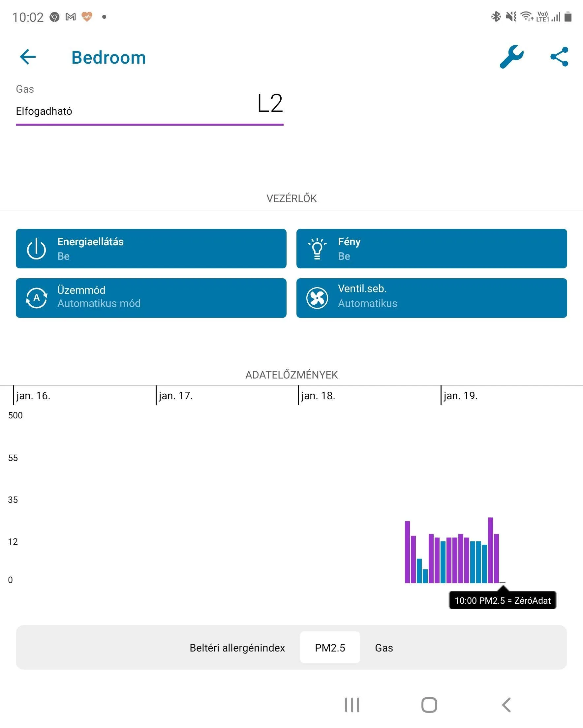Screen dimensions: 583x728
Task: Tap the Android system back chevron
Action: pos(506,705)
